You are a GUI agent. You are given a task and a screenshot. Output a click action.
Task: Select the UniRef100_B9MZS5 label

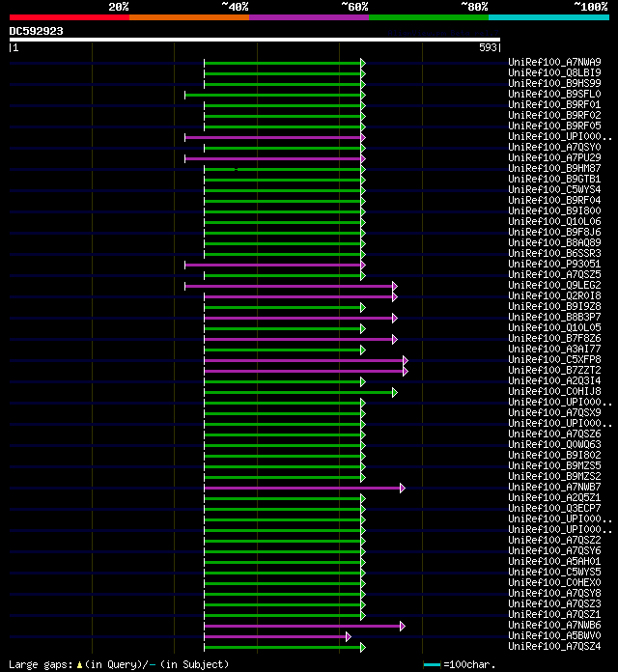554,465
